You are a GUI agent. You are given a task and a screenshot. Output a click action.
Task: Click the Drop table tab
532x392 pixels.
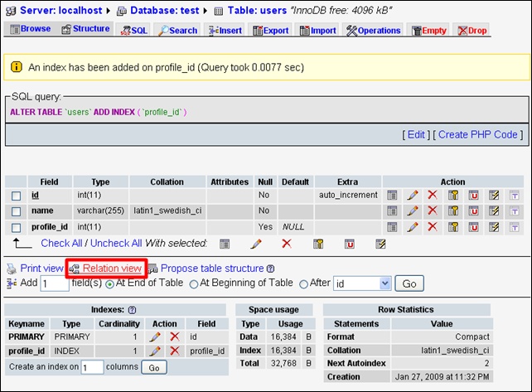click(x=472, y=31)
